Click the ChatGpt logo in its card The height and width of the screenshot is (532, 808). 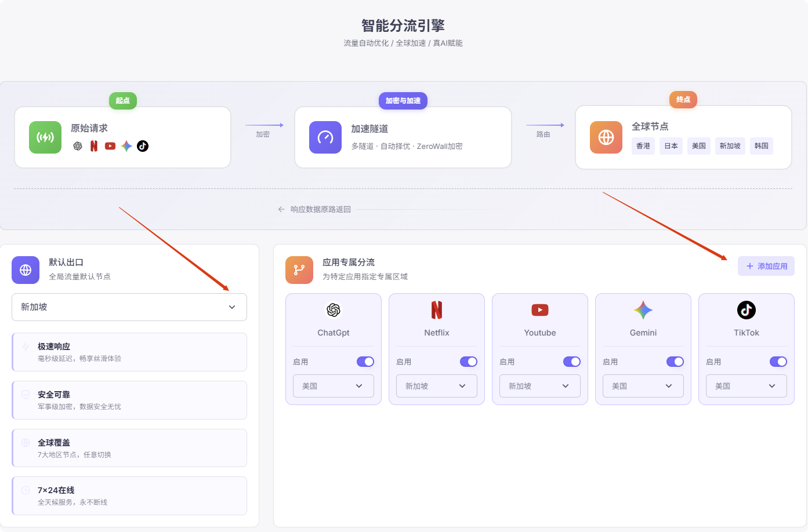(x=334, y=310)
